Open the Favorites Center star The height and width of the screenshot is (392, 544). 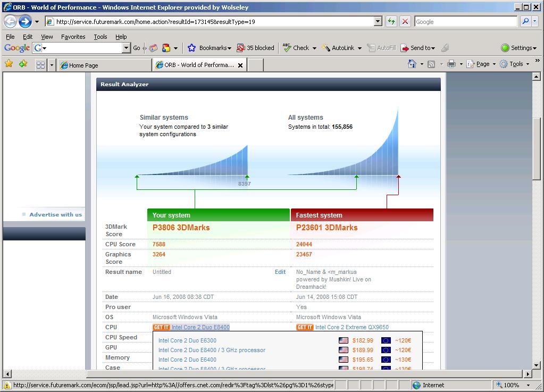[9, 64]
